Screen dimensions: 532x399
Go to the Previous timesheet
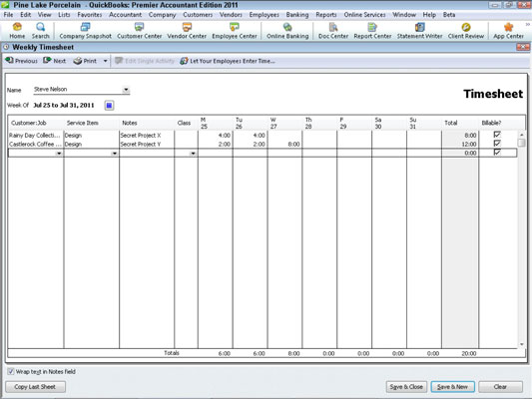click(21, 61)
